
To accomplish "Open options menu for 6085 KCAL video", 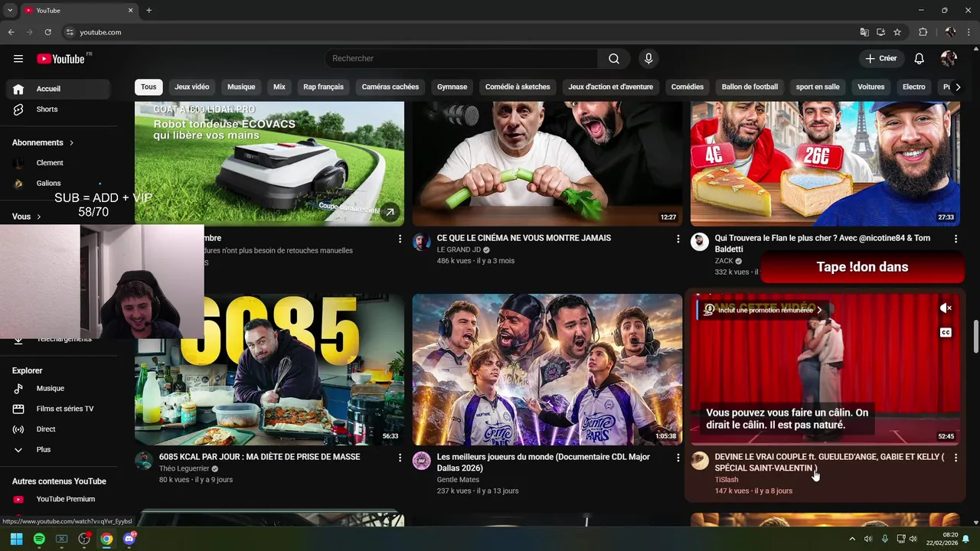I will 400,458.
